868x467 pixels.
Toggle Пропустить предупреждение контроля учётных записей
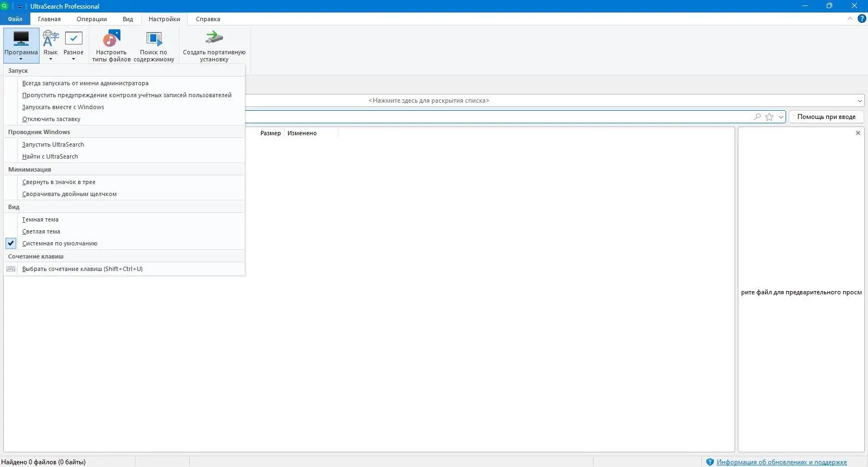(124, 95)
